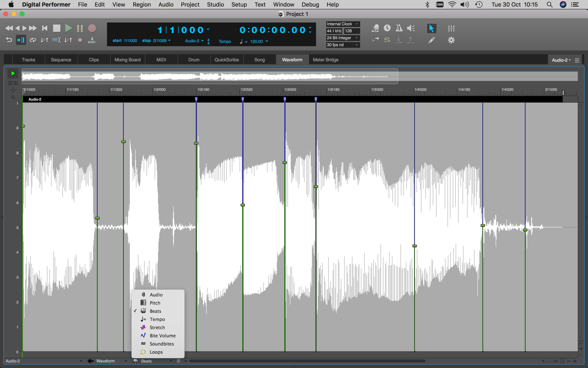Image resolution: width=588 pixels, height=368 pixels.
Task: Click the olive Solo S icon
Action: pos(387,40)
